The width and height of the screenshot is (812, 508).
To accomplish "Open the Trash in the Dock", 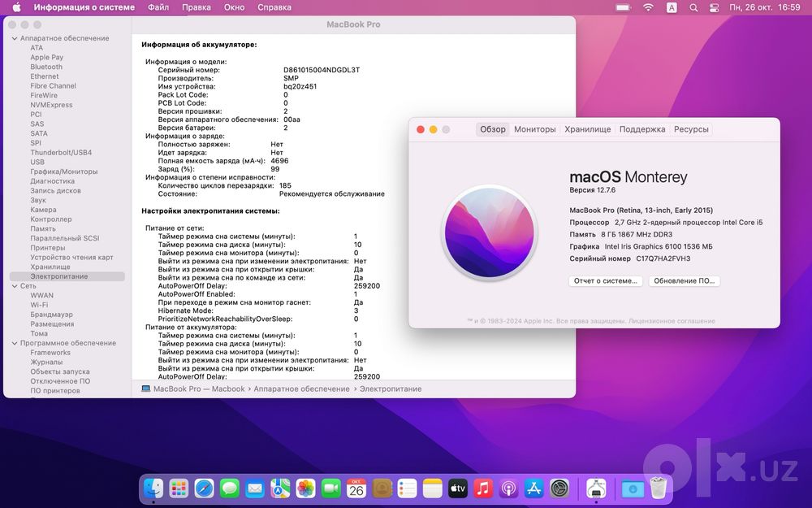I will (x=659, y=488).
